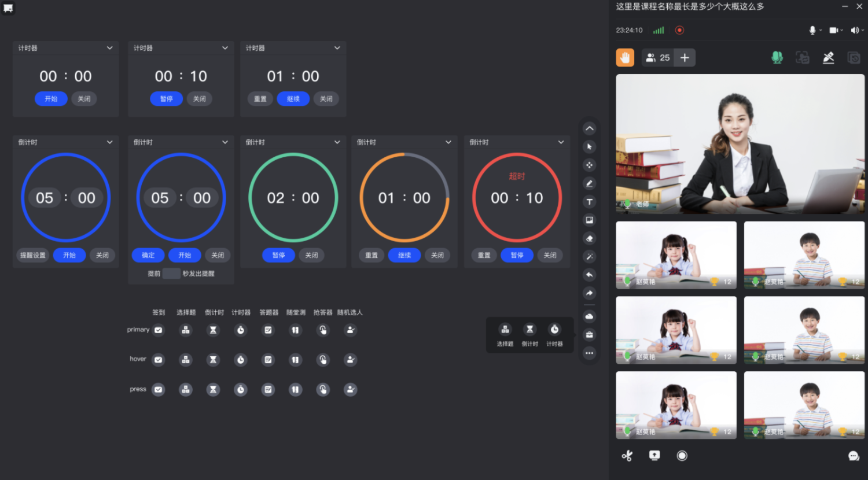Screen dimensions: 868x480
Task: Click 继续 on the orange 01:00 countdown
Action: [x=404, y=255]
